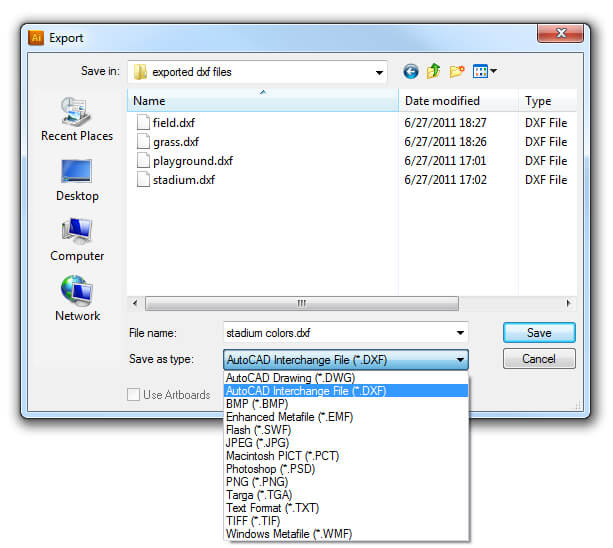Click the file icon next to field.dxf
This screenshot has width=613, height=548.
[143, 122]
